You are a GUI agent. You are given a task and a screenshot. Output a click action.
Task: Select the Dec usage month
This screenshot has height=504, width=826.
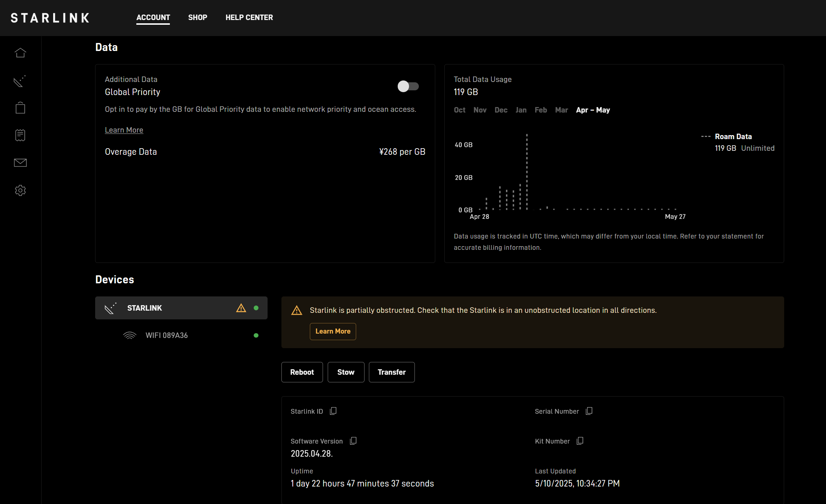click(x=501, y=110)
